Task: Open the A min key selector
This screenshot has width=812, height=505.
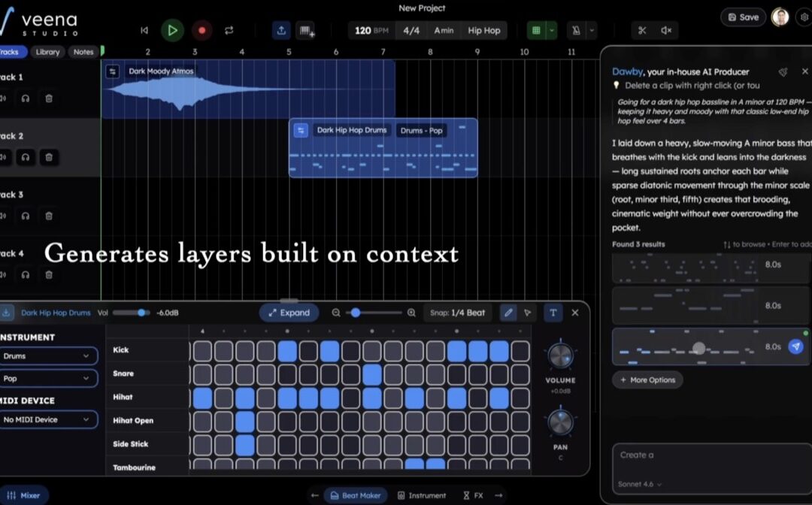Action: (444, 31)
